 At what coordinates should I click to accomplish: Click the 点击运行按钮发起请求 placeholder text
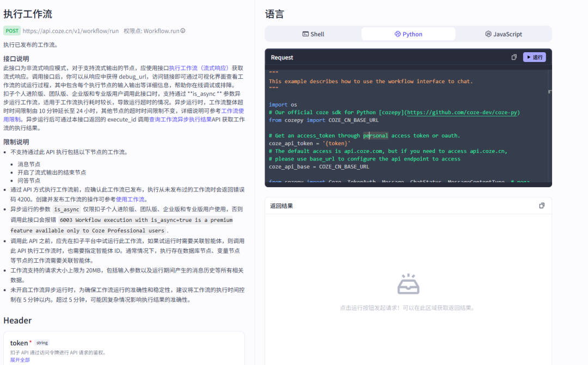(408, 308)
